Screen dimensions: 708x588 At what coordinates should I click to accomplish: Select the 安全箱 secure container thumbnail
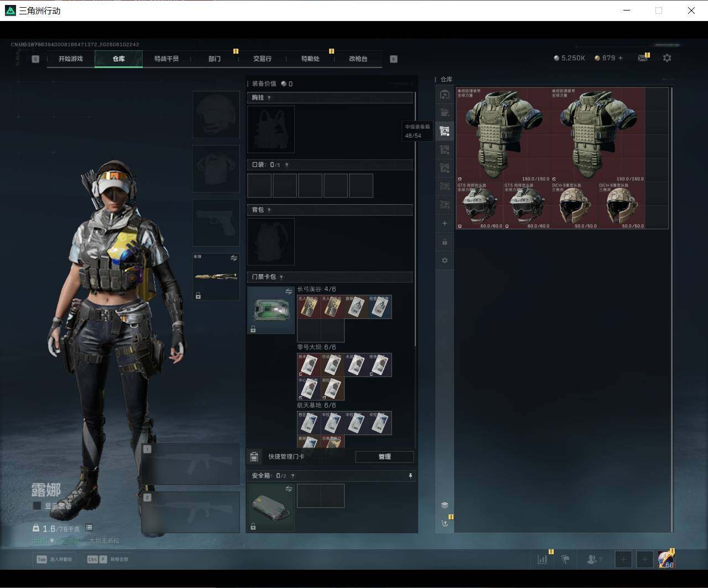(271, 508)
